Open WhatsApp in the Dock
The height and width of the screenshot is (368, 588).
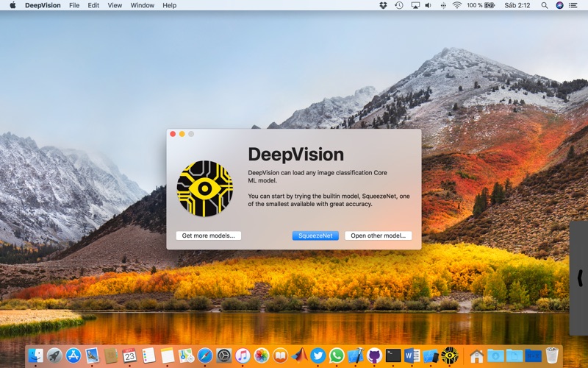point(337,355)
